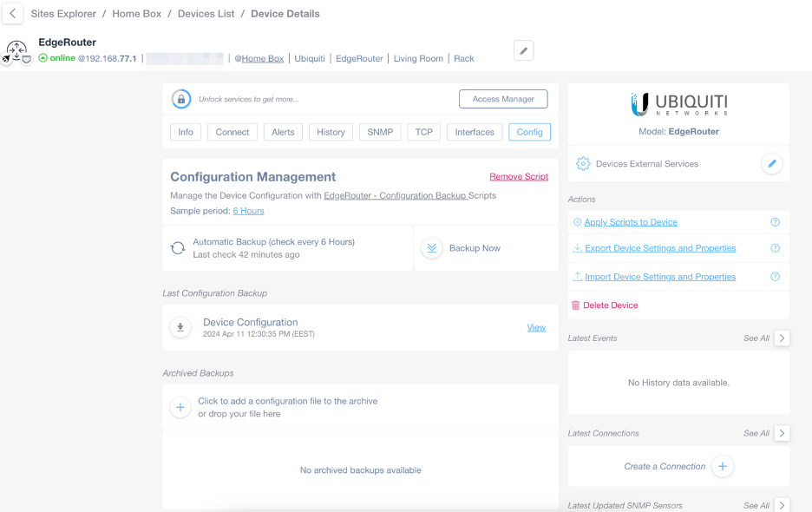
Task: Expand Latest Updated SNMP Sensors arrow
Action: point(782,505)
